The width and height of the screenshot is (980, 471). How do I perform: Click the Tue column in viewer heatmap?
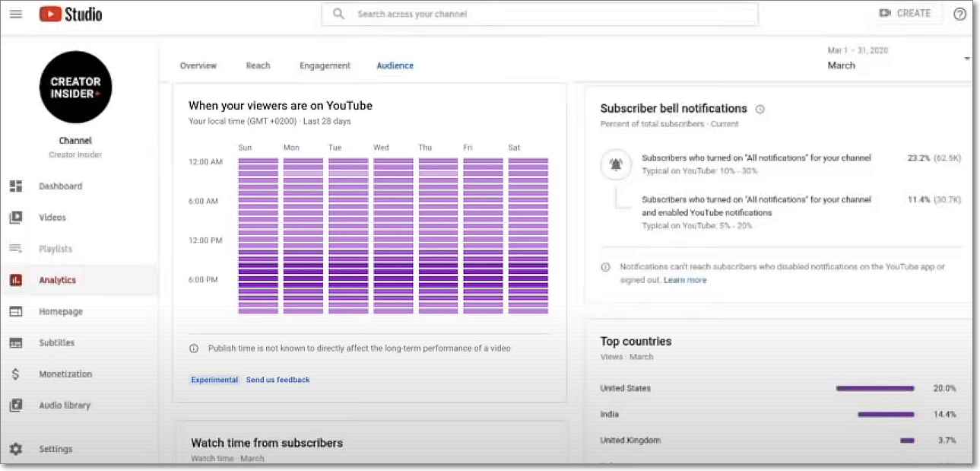pyautogui.click(x=348, y=236)
